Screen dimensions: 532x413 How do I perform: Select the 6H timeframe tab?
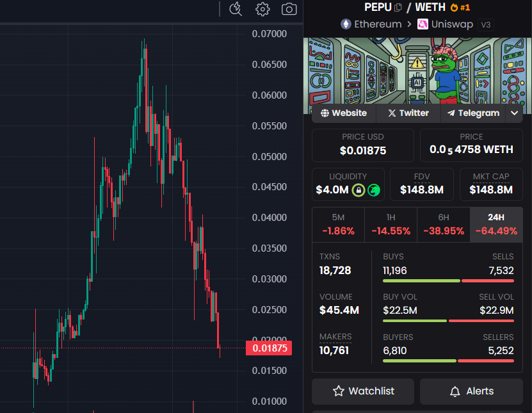click(444, 225)
